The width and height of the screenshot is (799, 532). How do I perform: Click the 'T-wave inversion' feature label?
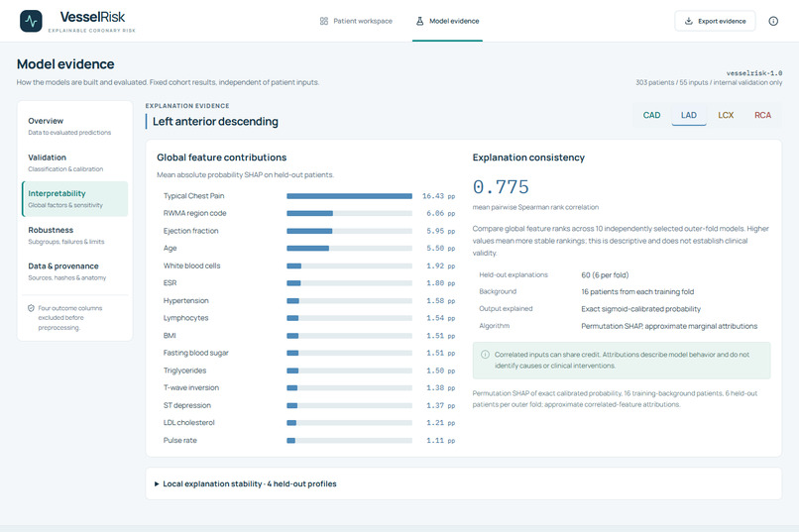click(191, 388)
